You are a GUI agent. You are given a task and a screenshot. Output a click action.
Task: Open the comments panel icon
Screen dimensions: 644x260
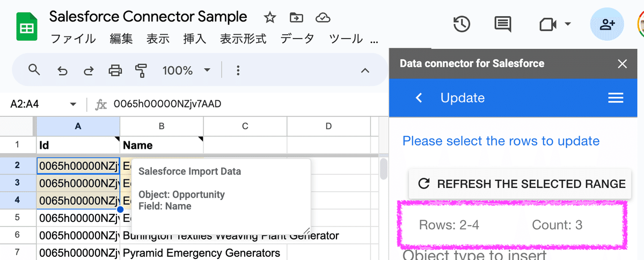502,24
